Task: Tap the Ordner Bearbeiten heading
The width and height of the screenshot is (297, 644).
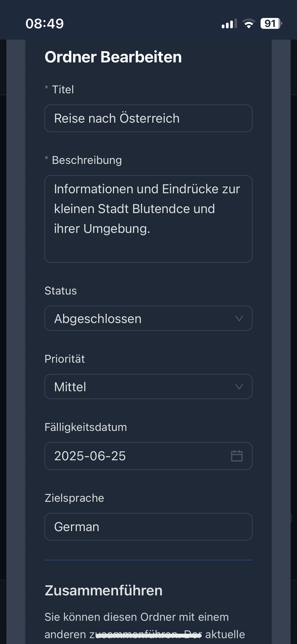Action: coord(113,57)
